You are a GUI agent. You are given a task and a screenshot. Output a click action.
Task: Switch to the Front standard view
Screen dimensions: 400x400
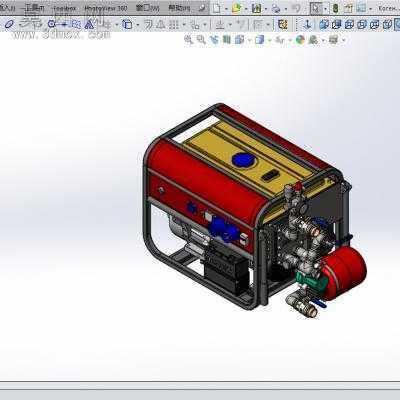[x=323, y=24]
